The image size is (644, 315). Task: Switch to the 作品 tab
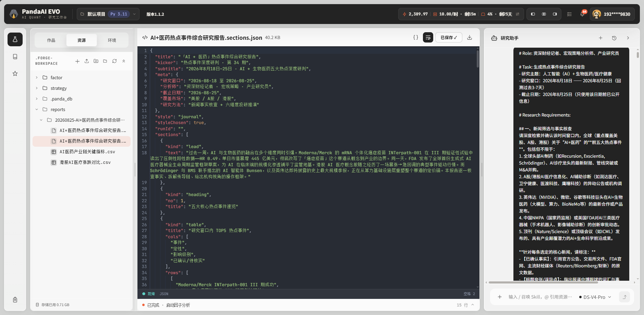pos(51,40)
